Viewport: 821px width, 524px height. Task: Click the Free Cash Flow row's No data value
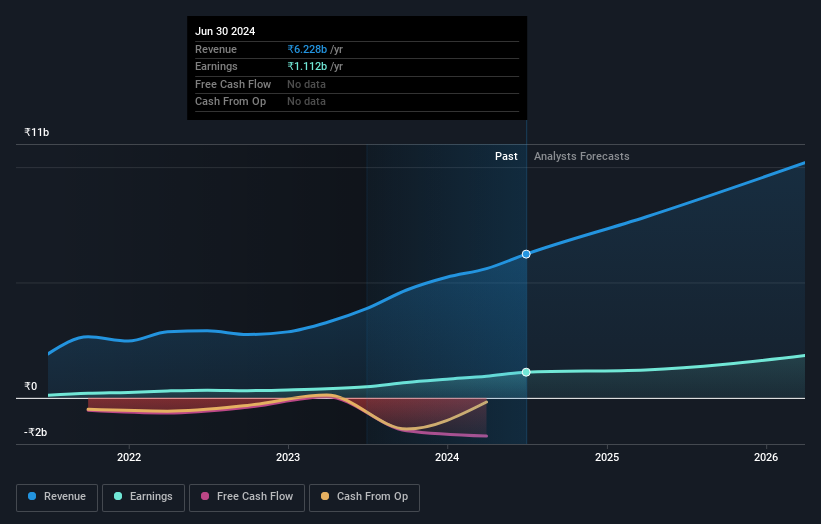tap(306, 84)
